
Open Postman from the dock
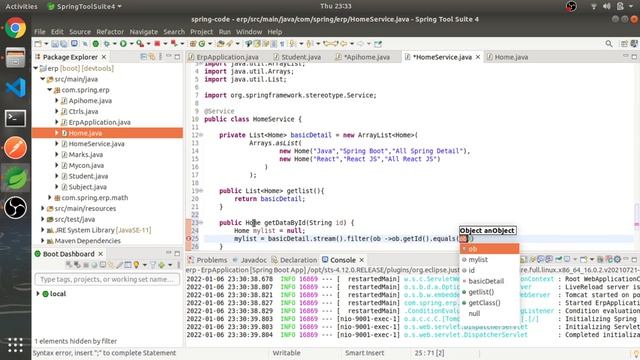pyautogui.click(x=16, y=148)
